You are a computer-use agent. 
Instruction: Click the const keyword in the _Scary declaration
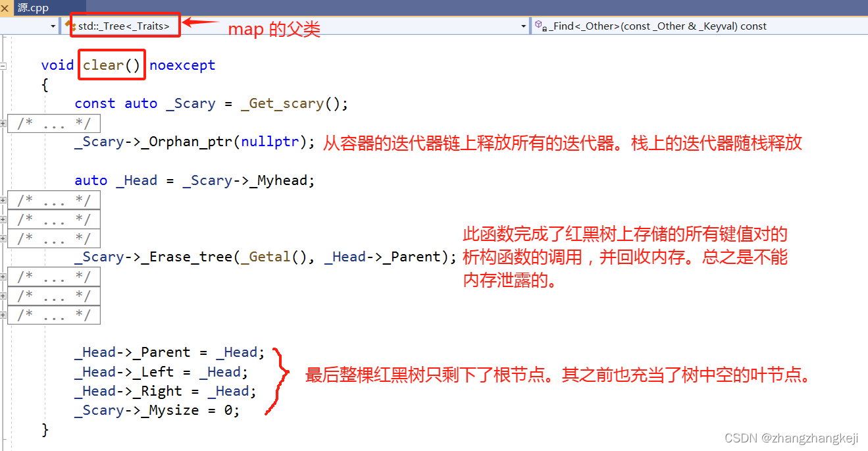[95, 103]
